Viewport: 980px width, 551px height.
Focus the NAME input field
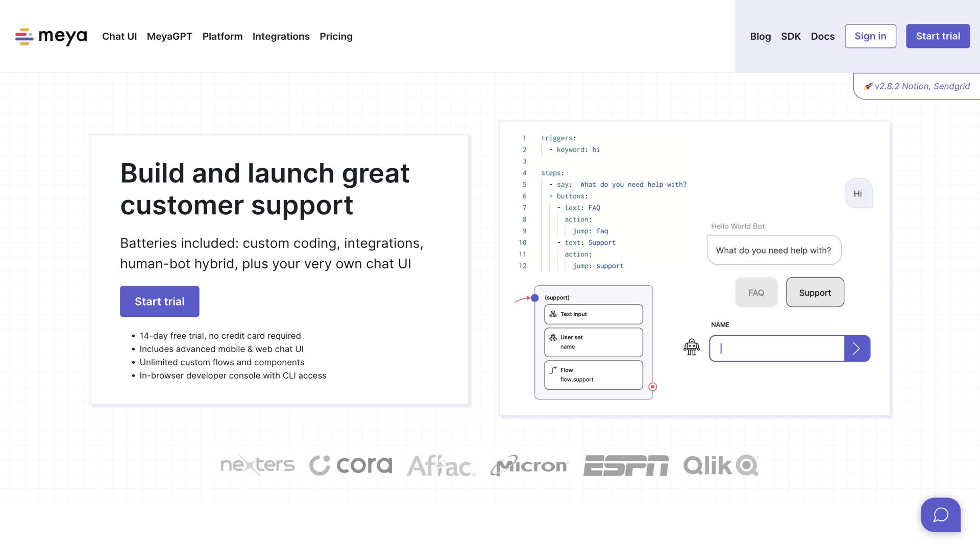coord(776,348)
